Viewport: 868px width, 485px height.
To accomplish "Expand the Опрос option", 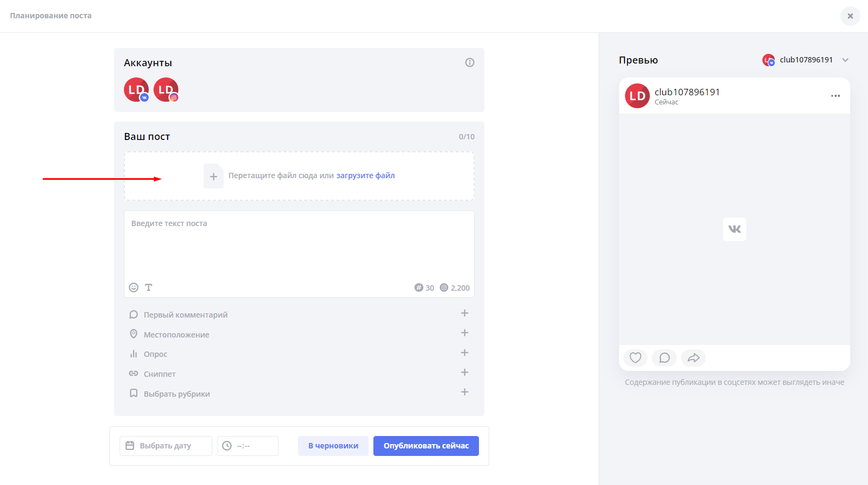I will 464,353.
